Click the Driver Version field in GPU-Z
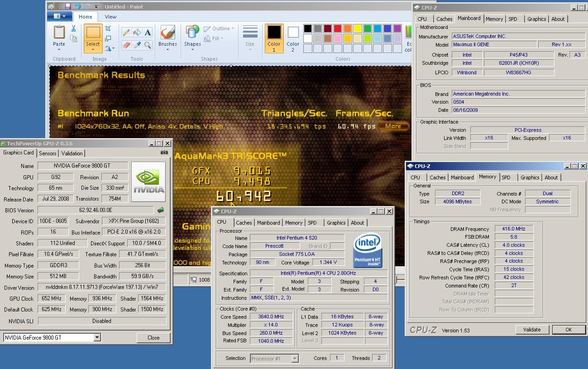 click(102, 288)
